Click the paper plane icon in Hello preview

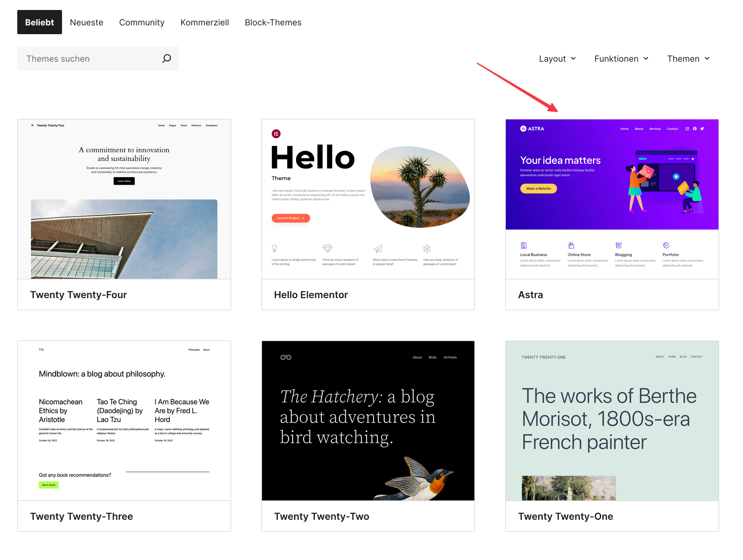pos(378,249)
